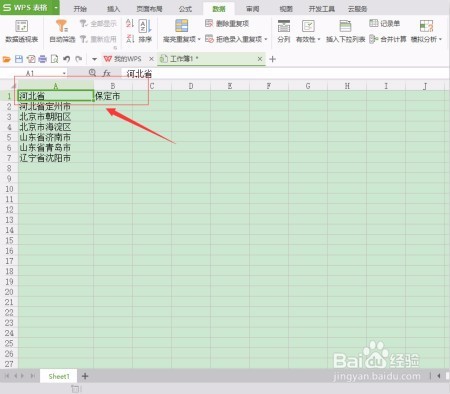
Task: Select cell A2 河北省定州市
Action: pyautogui.click(x=56, y=106)
